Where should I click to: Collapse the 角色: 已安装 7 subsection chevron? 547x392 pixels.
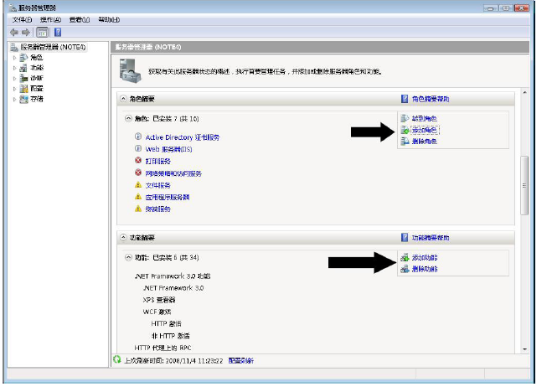point(128,119)
